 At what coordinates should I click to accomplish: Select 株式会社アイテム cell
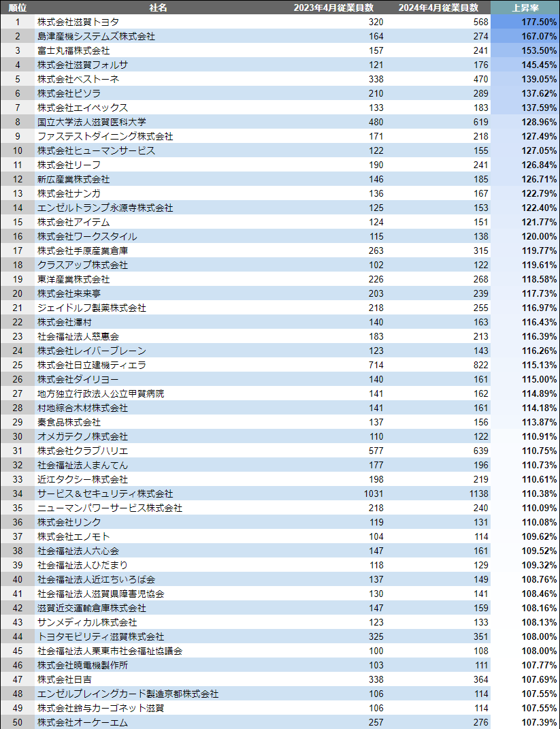click(159, 222)
